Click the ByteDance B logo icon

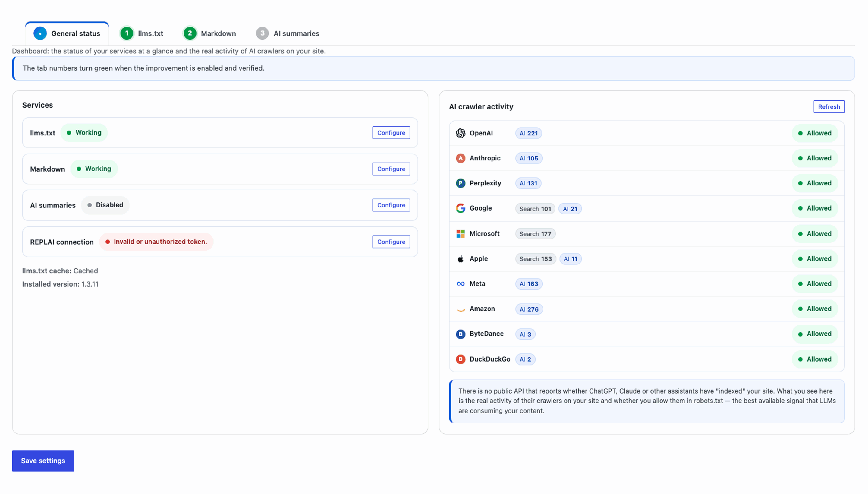tap(461, 334)
